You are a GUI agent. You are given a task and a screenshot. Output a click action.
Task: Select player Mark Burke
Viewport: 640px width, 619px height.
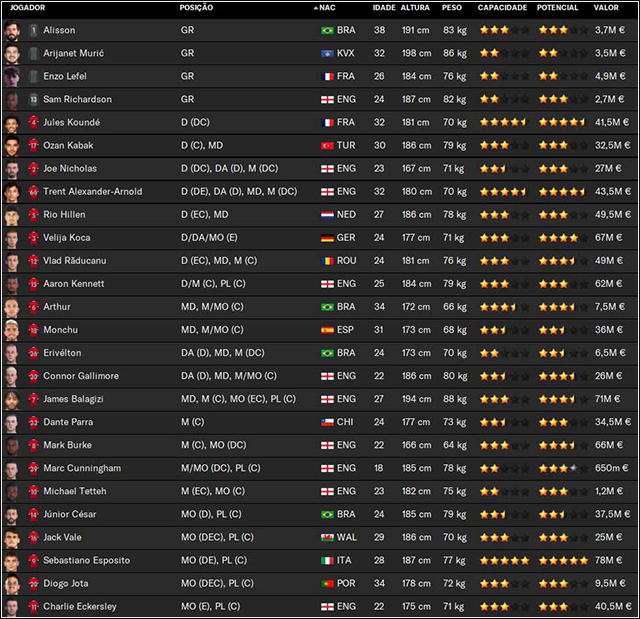tap(67, 445)
